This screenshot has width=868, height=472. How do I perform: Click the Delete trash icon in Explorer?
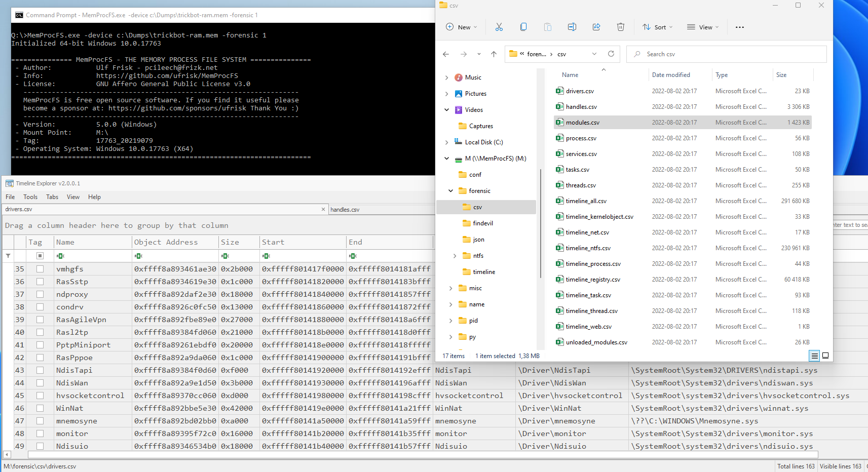click(621, 27)
